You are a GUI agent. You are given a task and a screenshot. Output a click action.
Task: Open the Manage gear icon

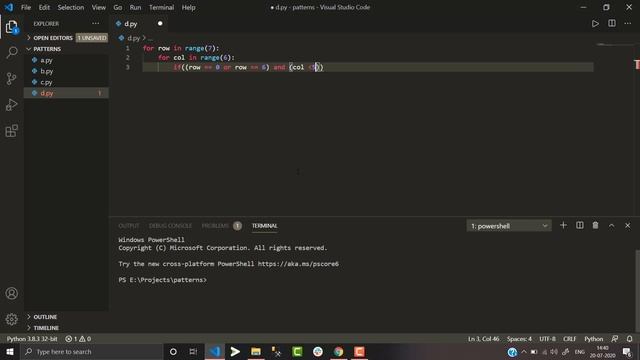(x=11, y=319)
